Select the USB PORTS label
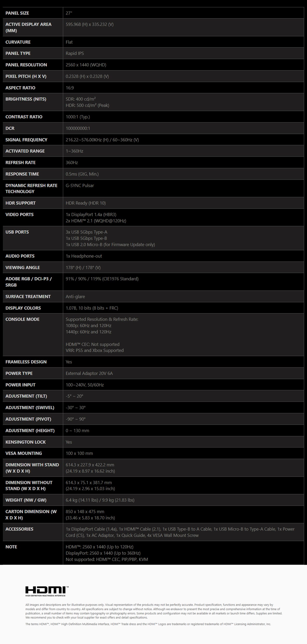 point(17,232)
